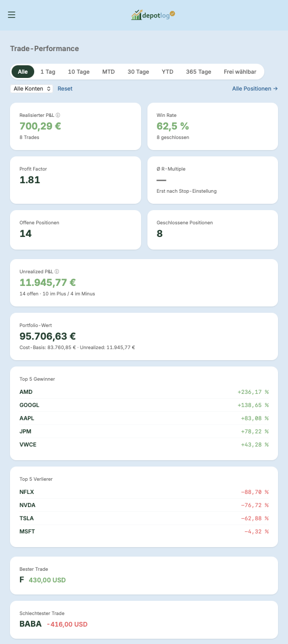The image size is (288, 644).
Task: Click the -88,70 % loss value
Action: point(255,492)
